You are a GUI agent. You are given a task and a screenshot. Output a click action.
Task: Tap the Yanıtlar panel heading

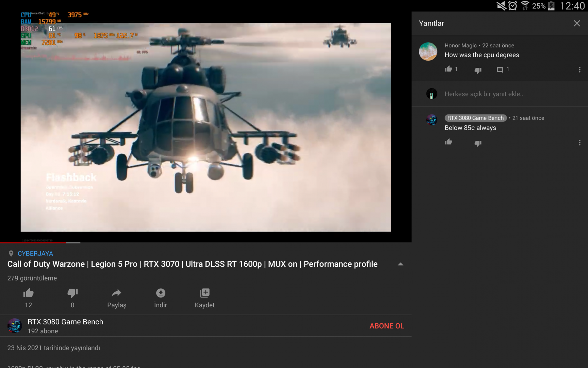431,23
